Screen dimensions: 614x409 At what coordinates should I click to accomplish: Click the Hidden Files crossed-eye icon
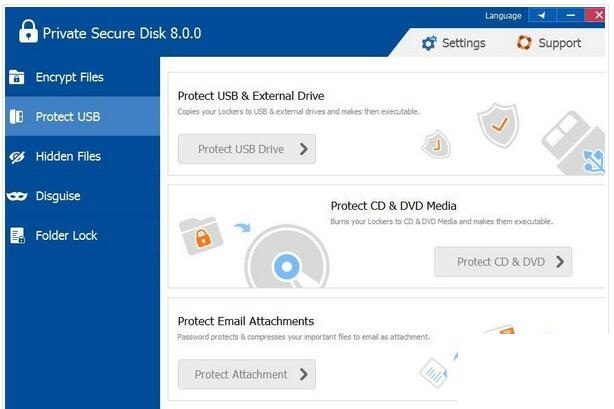point(16,157)
